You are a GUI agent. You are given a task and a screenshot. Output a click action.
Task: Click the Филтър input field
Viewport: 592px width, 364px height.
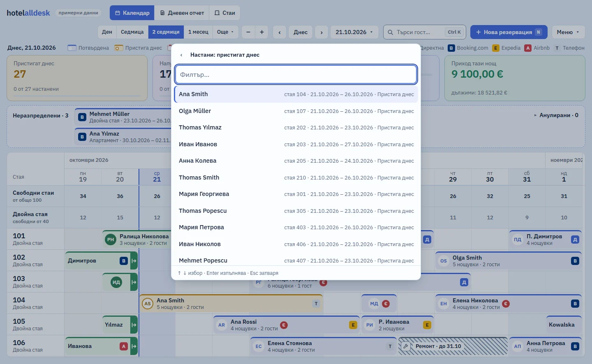(296, 75)
